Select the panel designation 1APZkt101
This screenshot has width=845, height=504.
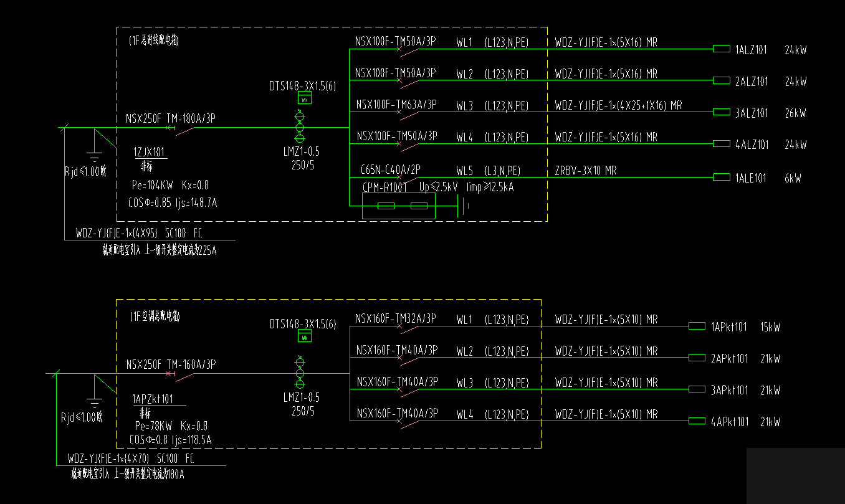pyautogui.click(x=153, y=399)
